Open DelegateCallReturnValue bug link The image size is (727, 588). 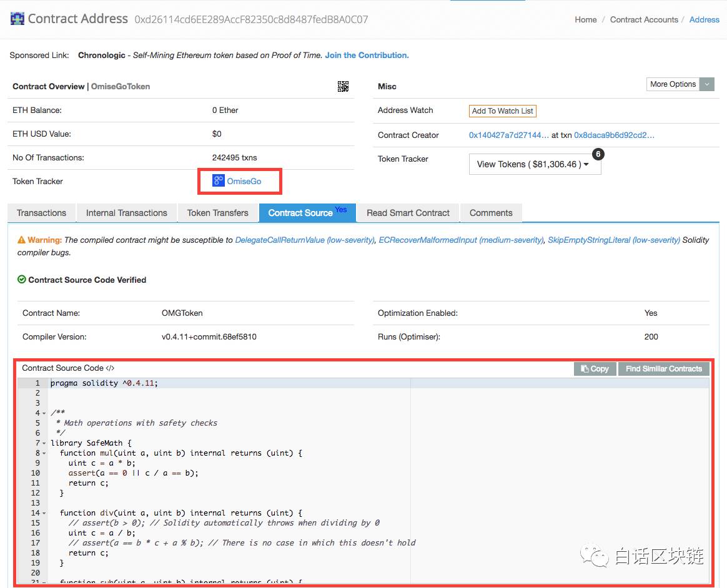tap(305, 240)
